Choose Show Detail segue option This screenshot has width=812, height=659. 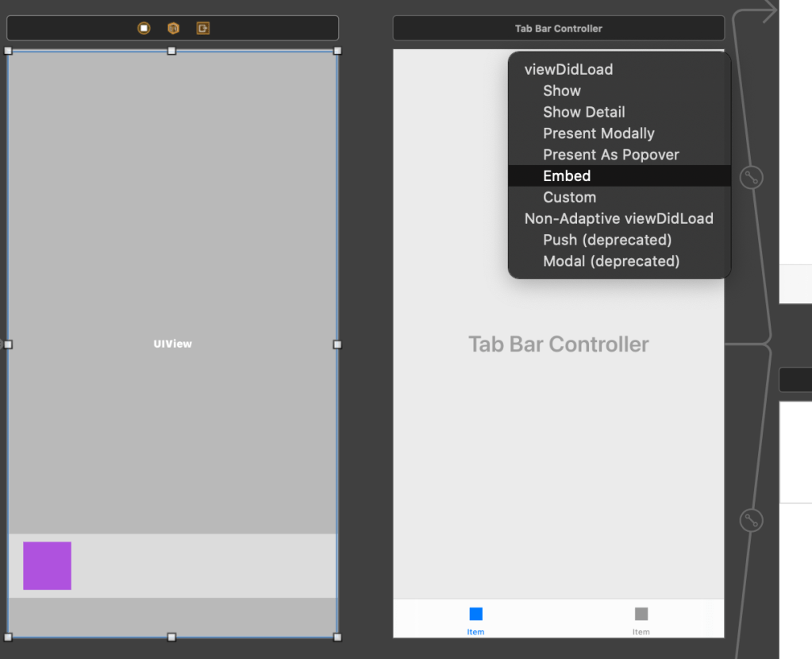(x=583, y=112)
